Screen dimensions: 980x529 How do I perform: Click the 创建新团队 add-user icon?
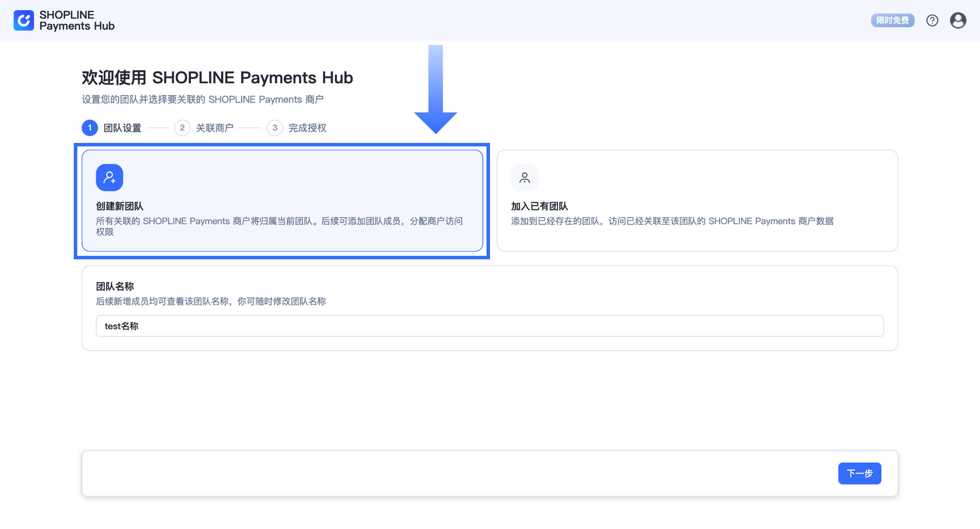click(x=110, y=177)
